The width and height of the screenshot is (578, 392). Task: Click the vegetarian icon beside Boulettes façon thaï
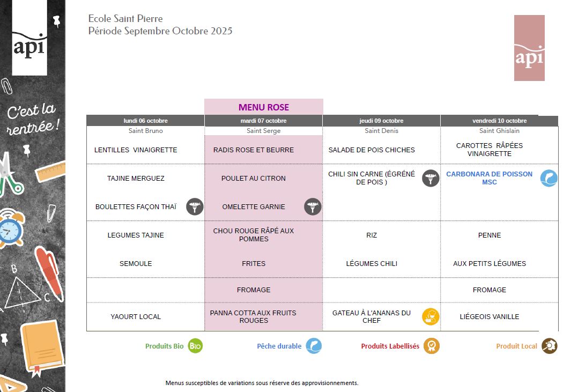(x=195, y=206)
